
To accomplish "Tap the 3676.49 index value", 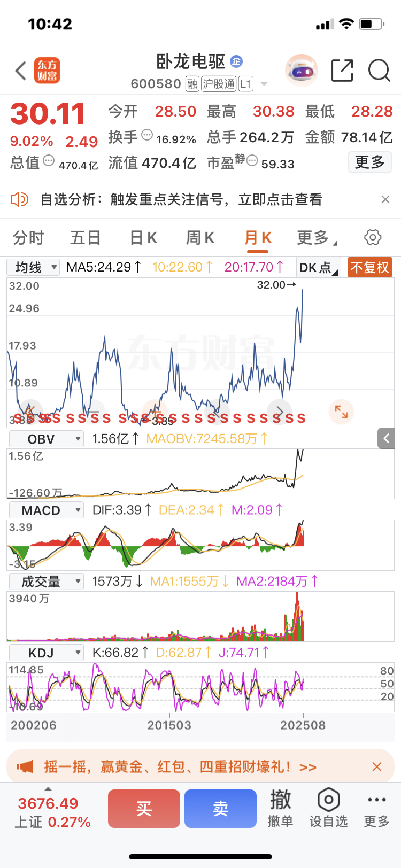I will point(48,803).
